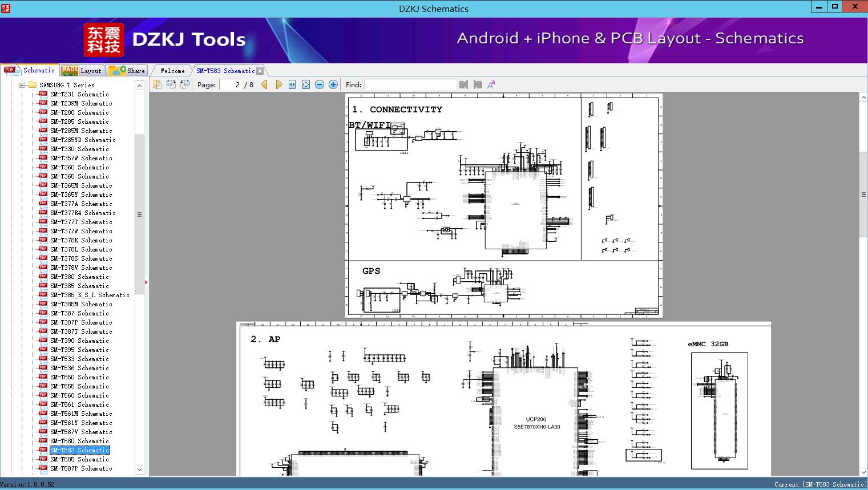Click the tree panel scroll up arrow
Image resolution: width=868 pixels, height=490 pixels.
[139, 86]
